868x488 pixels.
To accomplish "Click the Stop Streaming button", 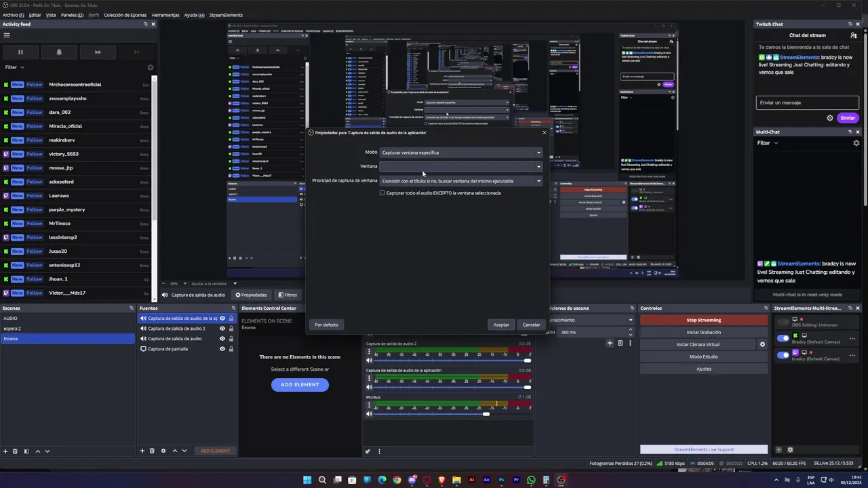I will click(x=704, y=320).
